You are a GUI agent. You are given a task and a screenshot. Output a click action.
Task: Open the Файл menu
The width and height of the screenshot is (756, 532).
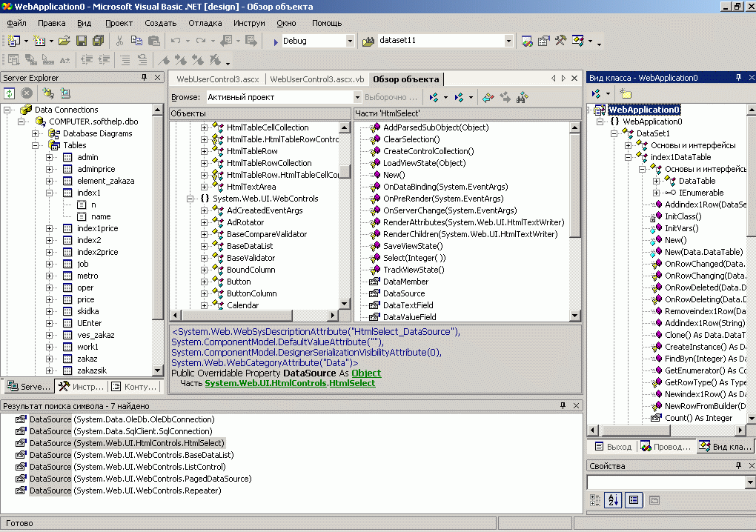(16, 23)
